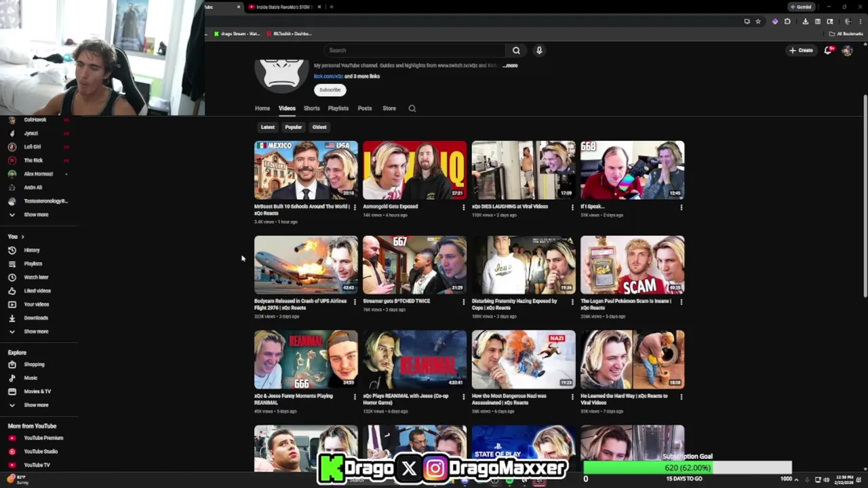Viewport: 868px width, 488px height.
Task: Open video options for MrBeast Built 10 Schools
Action: 355,207
